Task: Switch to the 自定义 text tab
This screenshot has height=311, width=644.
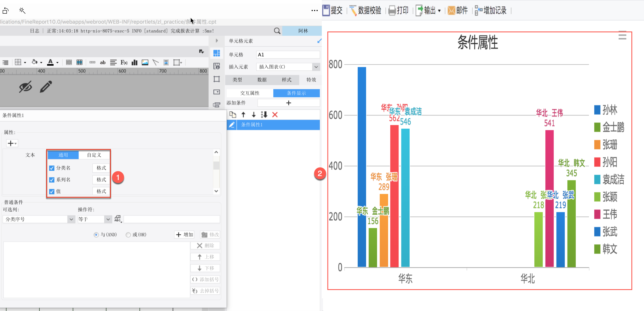Action: tap(94, 155)
